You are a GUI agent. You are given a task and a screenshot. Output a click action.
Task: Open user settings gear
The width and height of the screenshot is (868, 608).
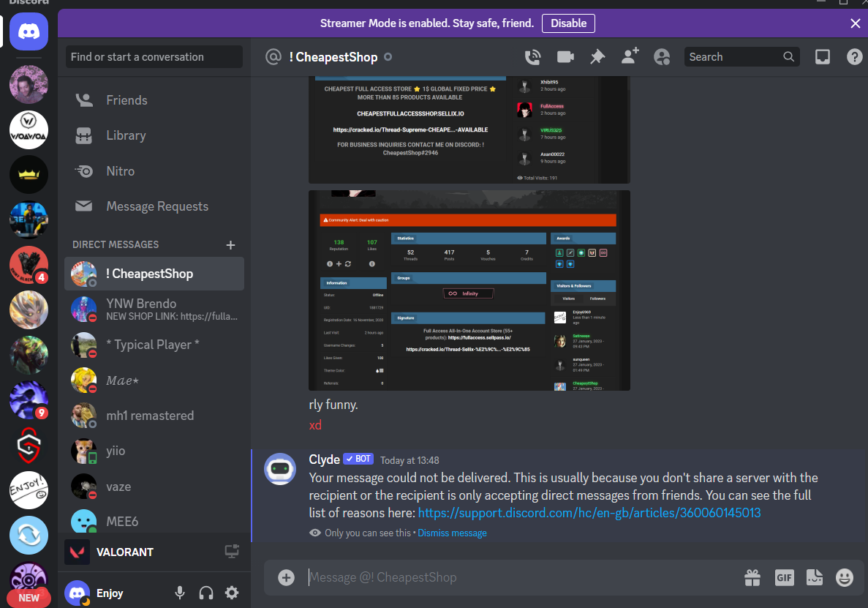[x=232, y=593]
